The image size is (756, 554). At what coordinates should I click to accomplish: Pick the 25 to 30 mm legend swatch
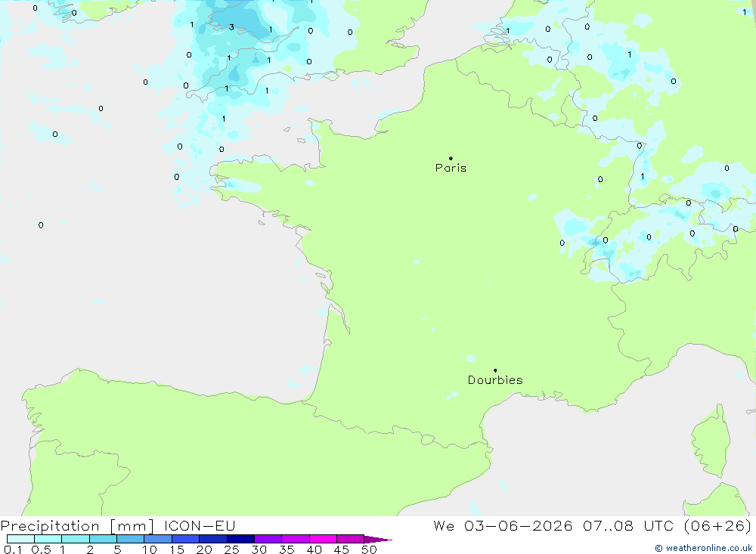240,539
